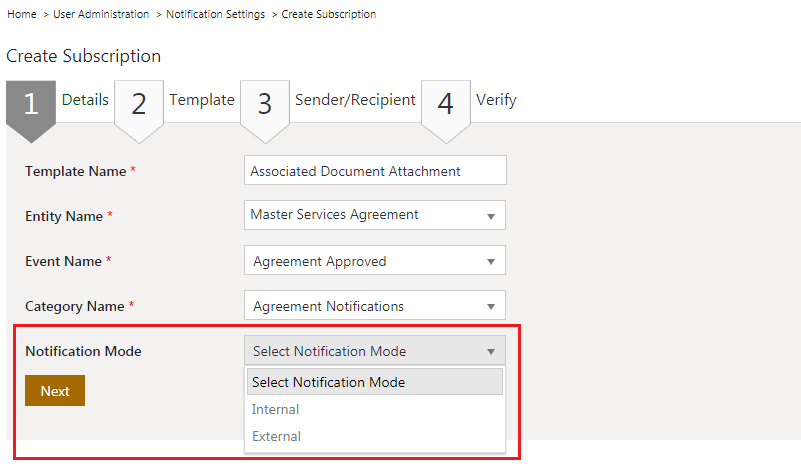
Task: Click the step 3 number badge
Action: 264,104
